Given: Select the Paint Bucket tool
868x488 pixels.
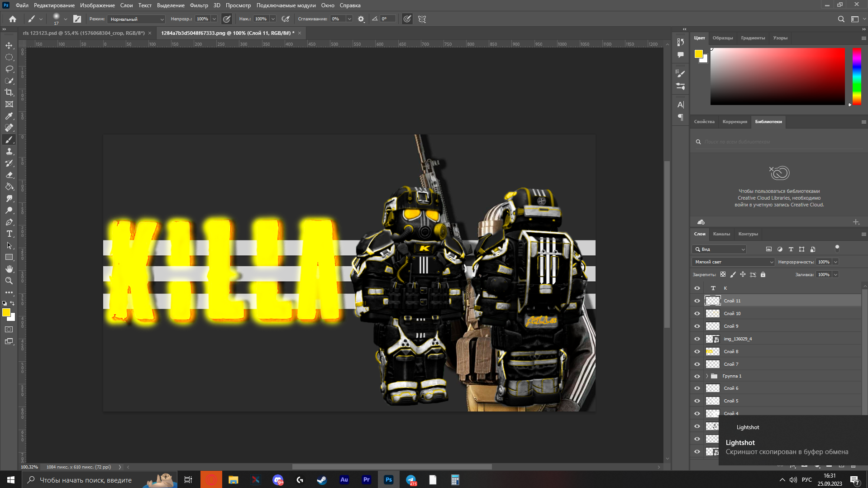Looking at the screenshot, I should (x=9, y=187).
